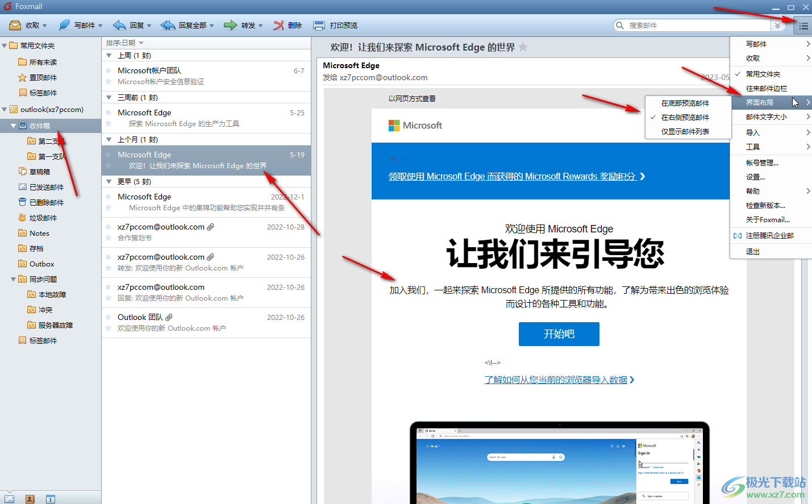Click the 开始吧 button
812x504 pixels.
tap(559, 334)
